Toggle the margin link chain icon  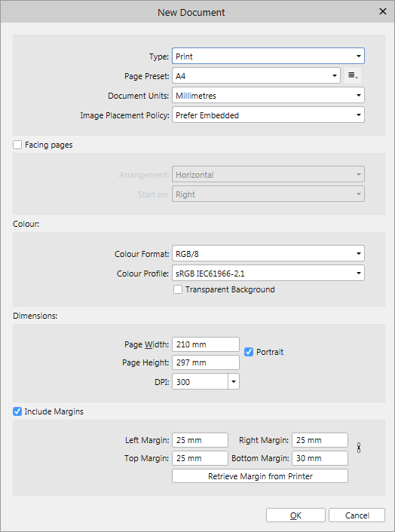pos(359,448)
